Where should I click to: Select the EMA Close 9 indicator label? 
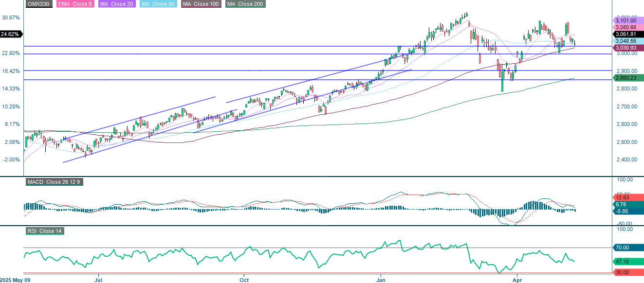[x=74, y=4]
